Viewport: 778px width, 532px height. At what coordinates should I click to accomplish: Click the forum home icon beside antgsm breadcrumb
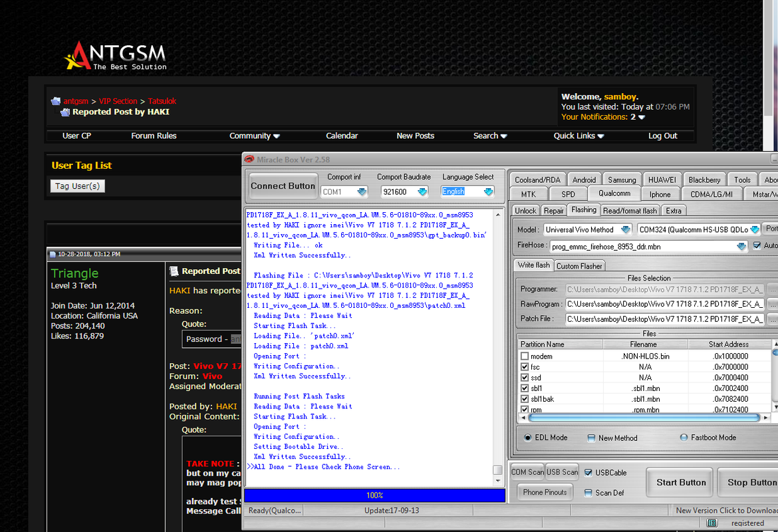56,101
